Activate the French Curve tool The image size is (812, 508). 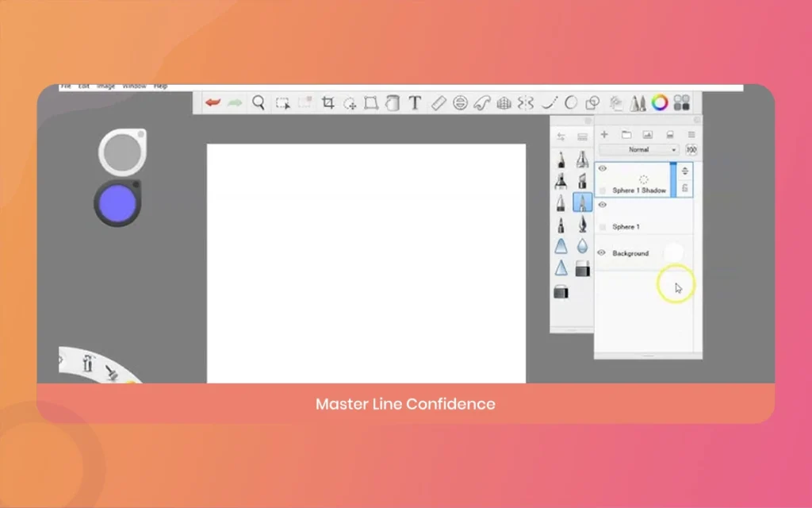click(x=481, y=102)
